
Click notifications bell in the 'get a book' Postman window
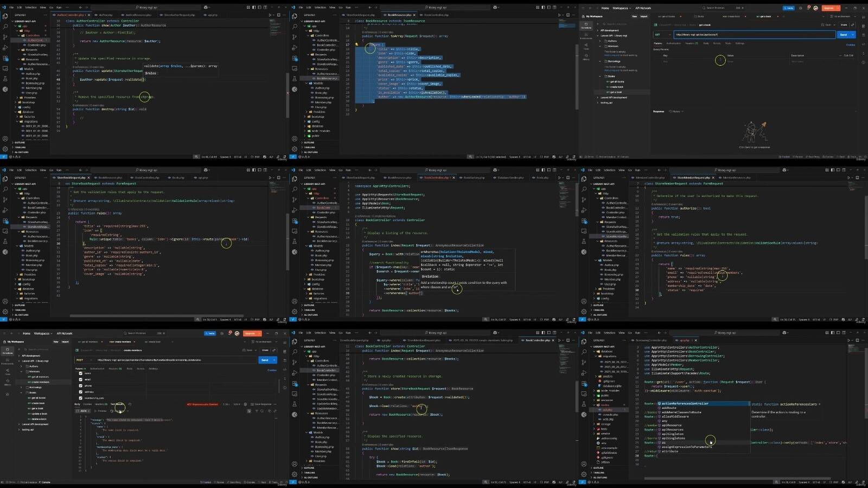pyautogui.click(x=809, y=8)
